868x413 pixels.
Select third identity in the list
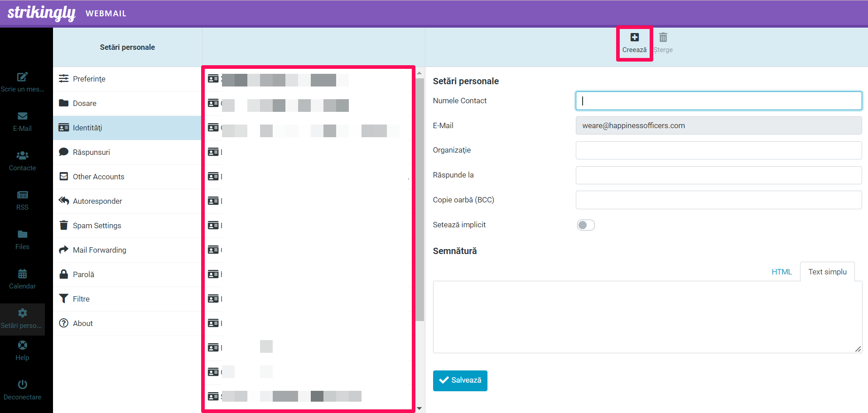coord(308,128)
